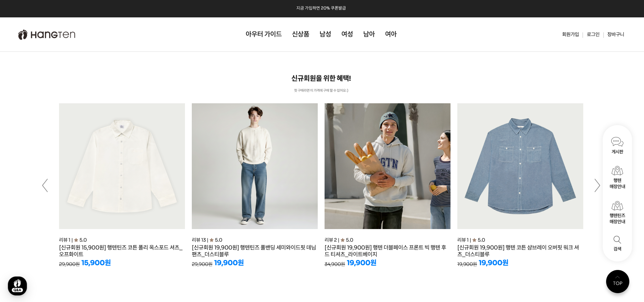Show next products with right arrow
644x302 pixels.
coord(597,185)
